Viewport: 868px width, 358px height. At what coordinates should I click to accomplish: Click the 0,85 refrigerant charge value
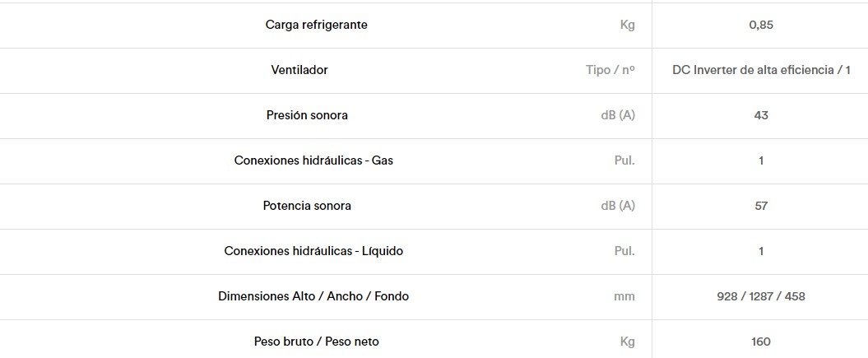point(760,25)
